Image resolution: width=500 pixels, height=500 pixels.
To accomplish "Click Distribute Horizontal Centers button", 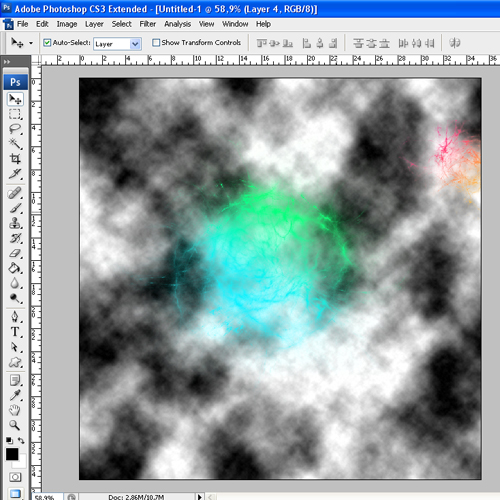I will coord(416,43).
